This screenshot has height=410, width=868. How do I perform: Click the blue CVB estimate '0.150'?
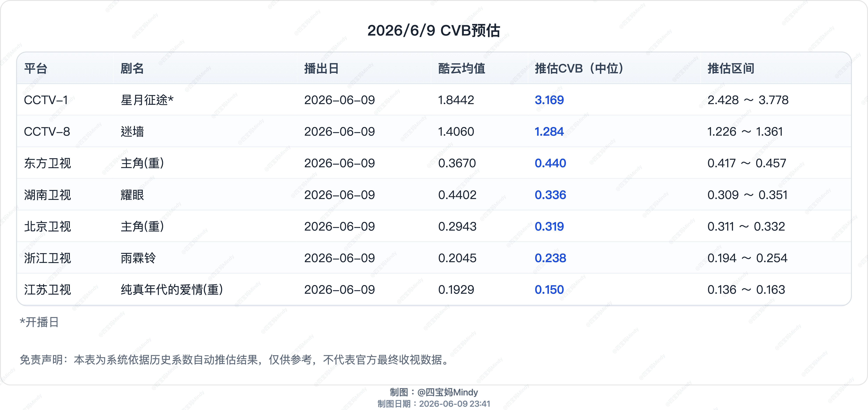click(x=549, y=290)
